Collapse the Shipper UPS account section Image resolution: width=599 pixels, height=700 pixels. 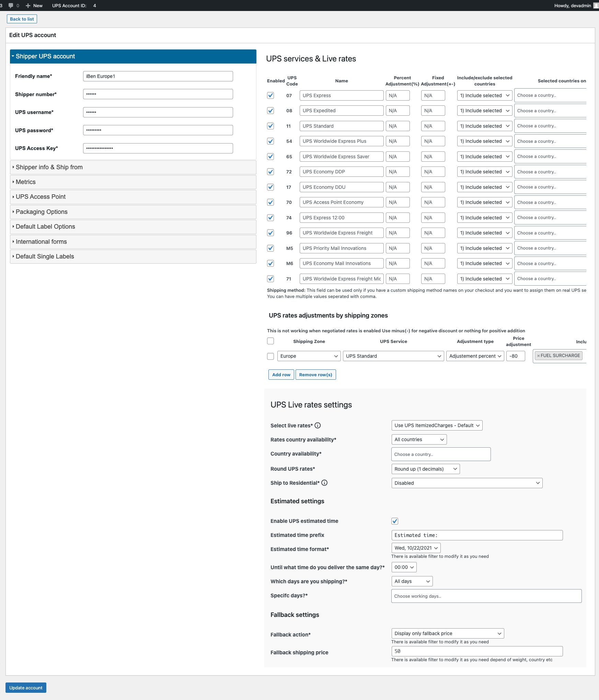coord(133,56)
